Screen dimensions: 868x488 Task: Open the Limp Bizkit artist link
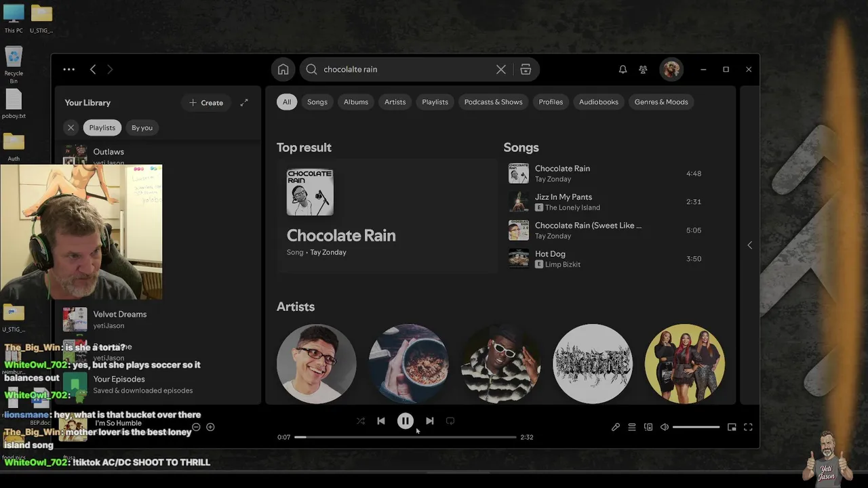(x=563, y=264)
